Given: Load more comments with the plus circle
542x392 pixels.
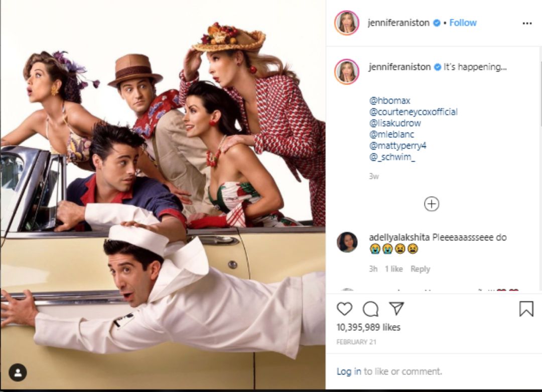Looking at the screenshot, I should [432, 204].
